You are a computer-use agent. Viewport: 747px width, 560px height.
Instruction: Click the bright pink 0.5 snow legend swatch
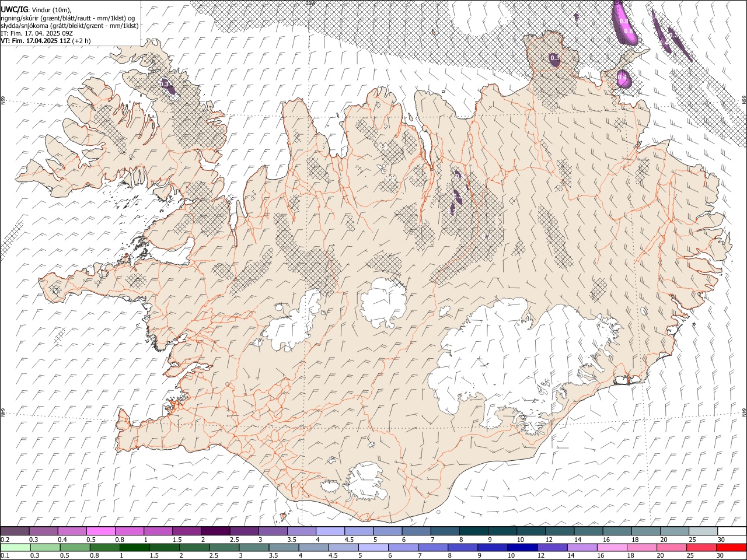[100, 531]
